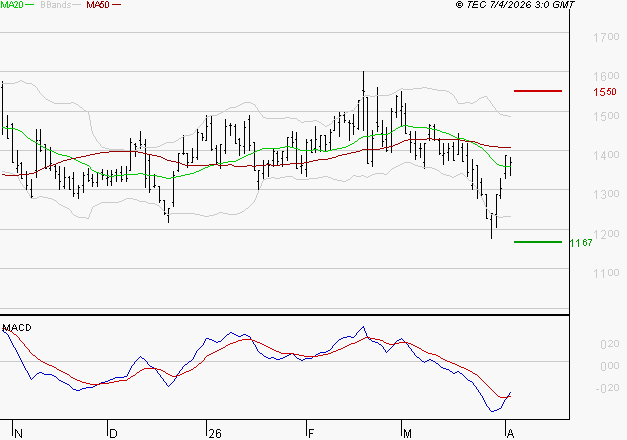Click the green 1167 support value
Image resolution: width=627 pixels, height=440 pixels.
click(x=581, y=243)
